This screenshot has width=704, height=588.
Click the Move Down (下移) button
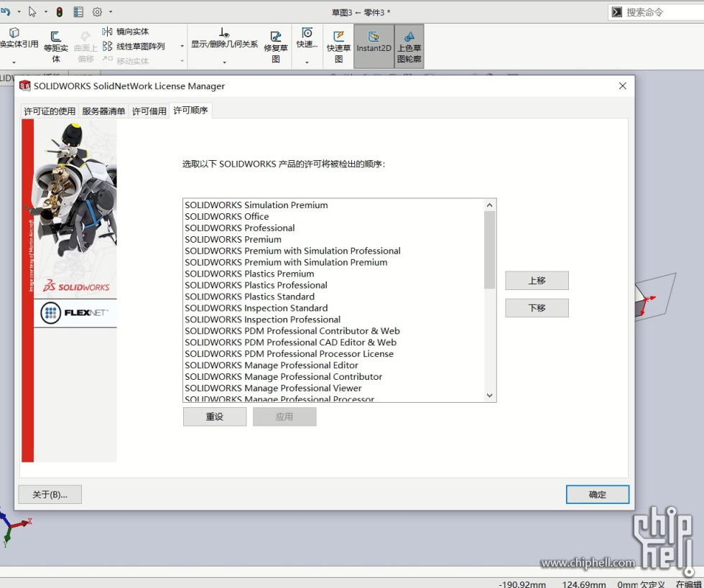[537, 308]
